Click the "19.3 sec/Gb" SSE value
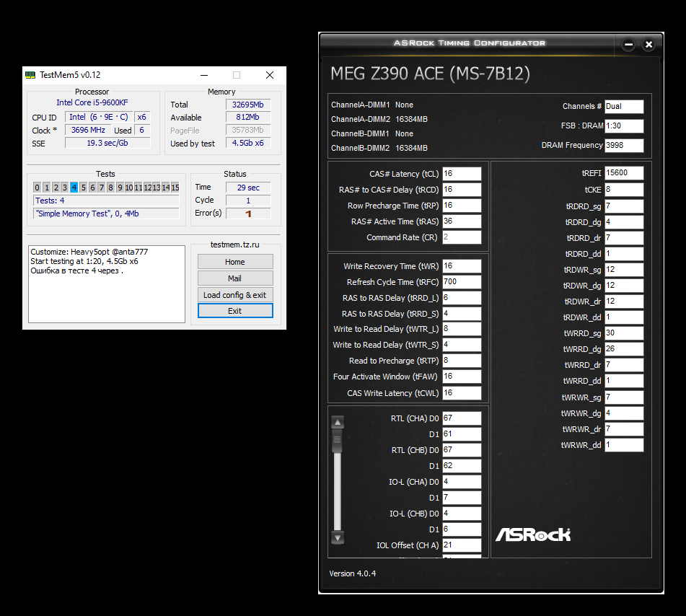 click(107, 143)
